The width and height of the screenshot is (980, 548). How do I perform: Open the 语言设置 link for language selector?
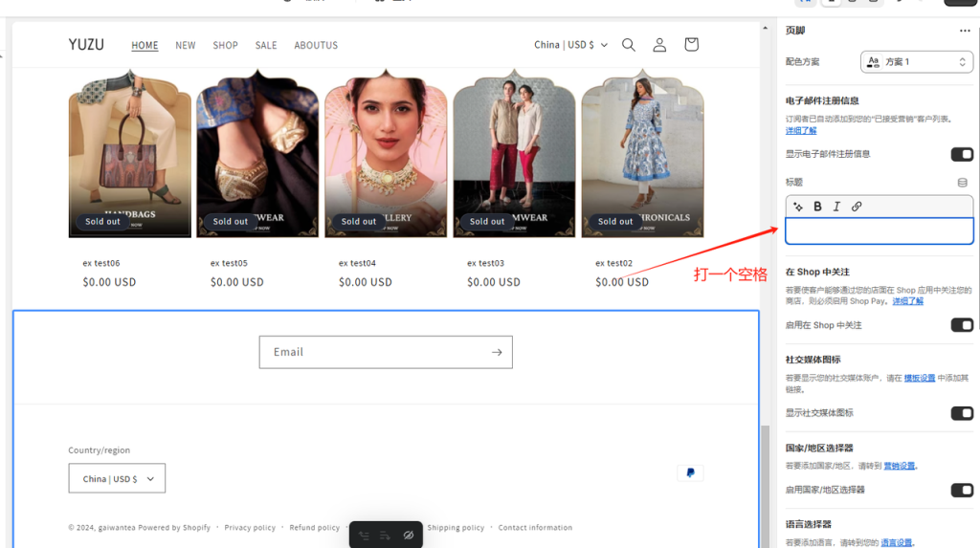pyautogui.click(x=896, y=542)
